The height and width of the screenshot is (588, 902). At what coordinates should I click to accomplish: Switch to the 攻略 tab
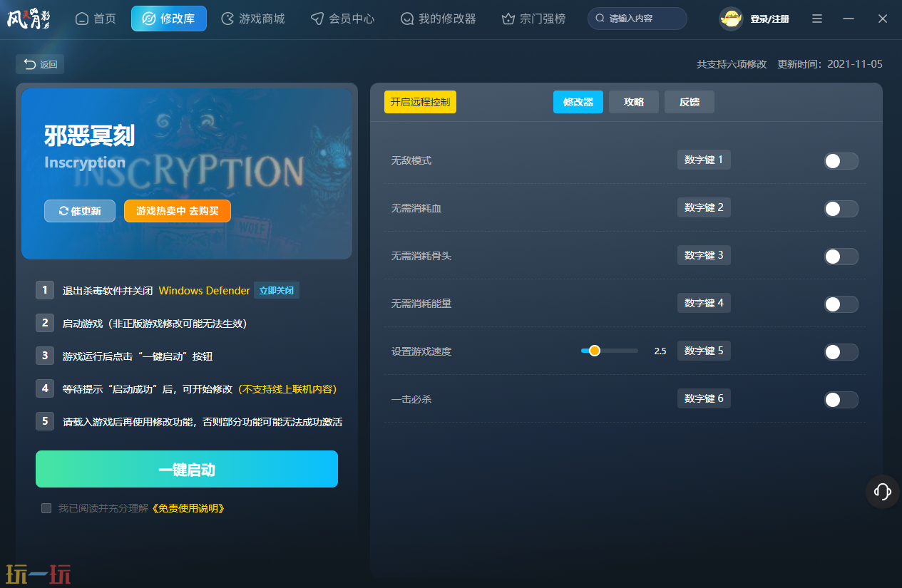634,102
